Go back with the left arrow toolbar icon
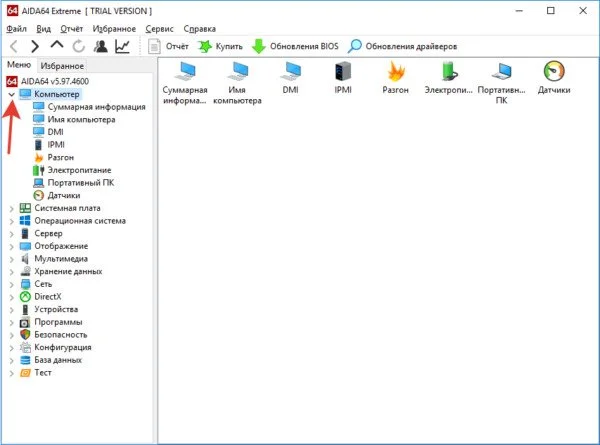The width and height of the screenshot is (600, 445). (14, 47)
